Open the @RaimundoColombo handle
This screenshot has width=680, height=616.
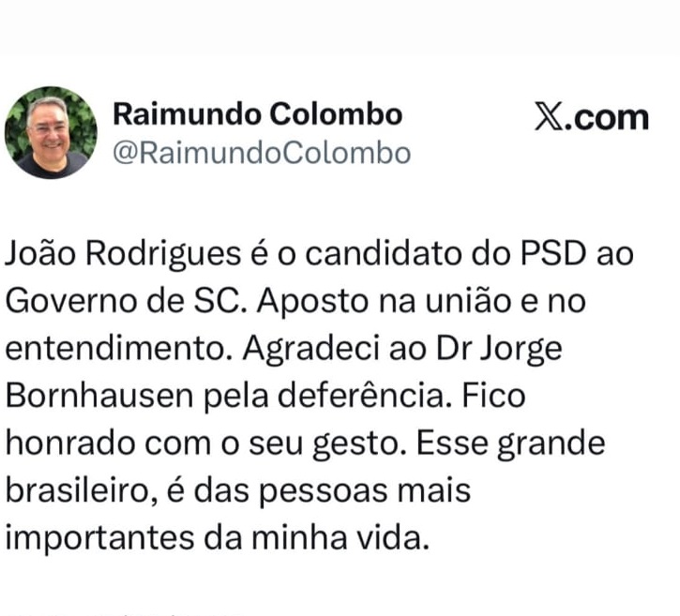point(262,153)
